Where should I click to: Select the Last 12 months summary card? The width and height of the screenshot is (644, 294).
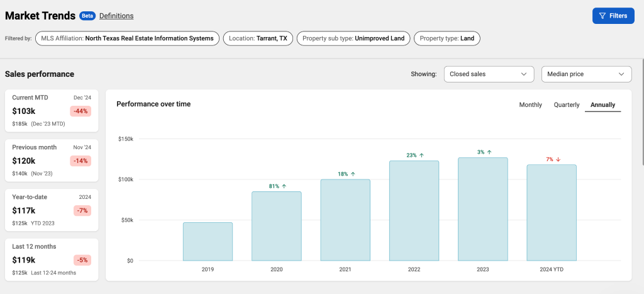(x=52, y=260)
